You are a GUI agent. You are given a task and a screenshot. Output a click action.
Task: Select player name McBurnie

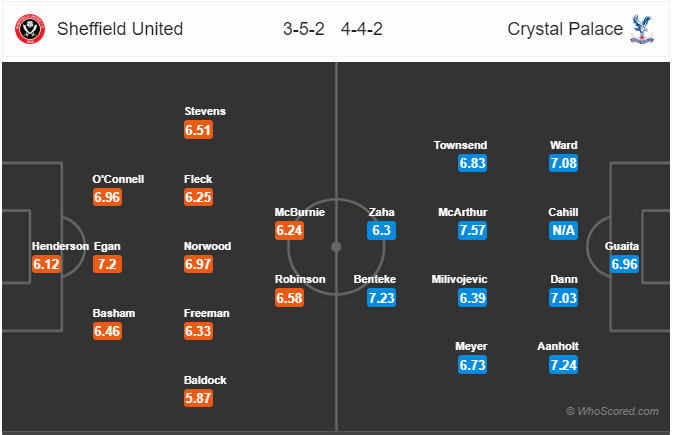pos(300,212)
